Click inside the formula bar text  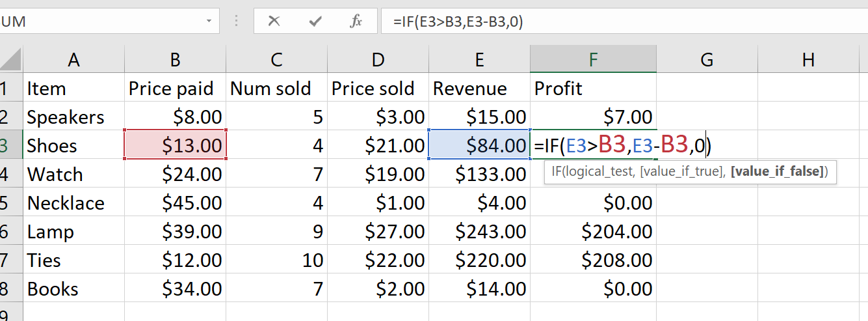(x=458, y=21)
